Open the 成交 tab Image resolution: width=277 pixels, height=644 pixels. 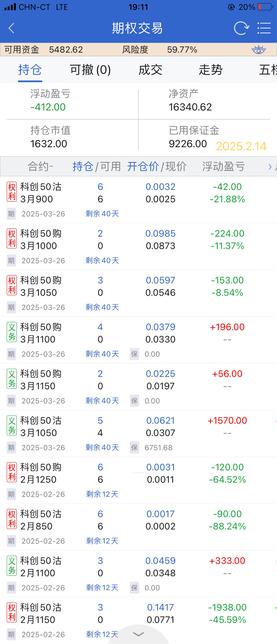(150, 70)
